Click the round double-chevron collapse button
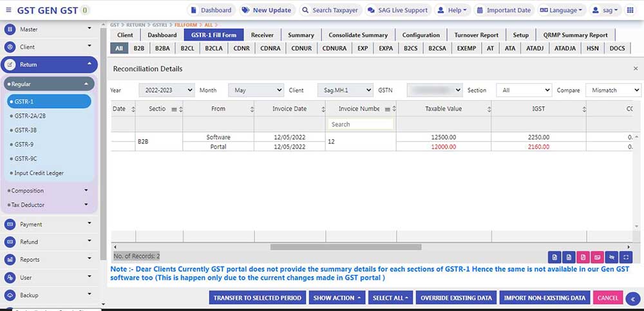The image size is (644, 311). [633, 298]
